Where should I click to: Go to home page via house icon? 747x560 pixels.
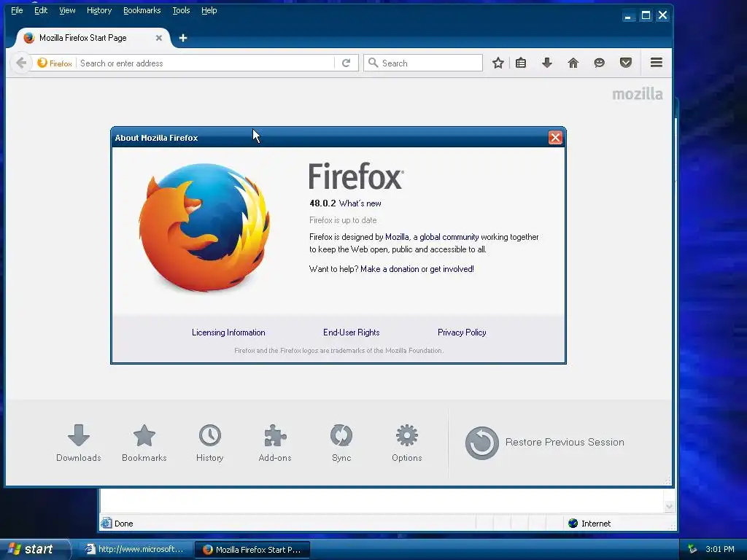pos(573,63)
